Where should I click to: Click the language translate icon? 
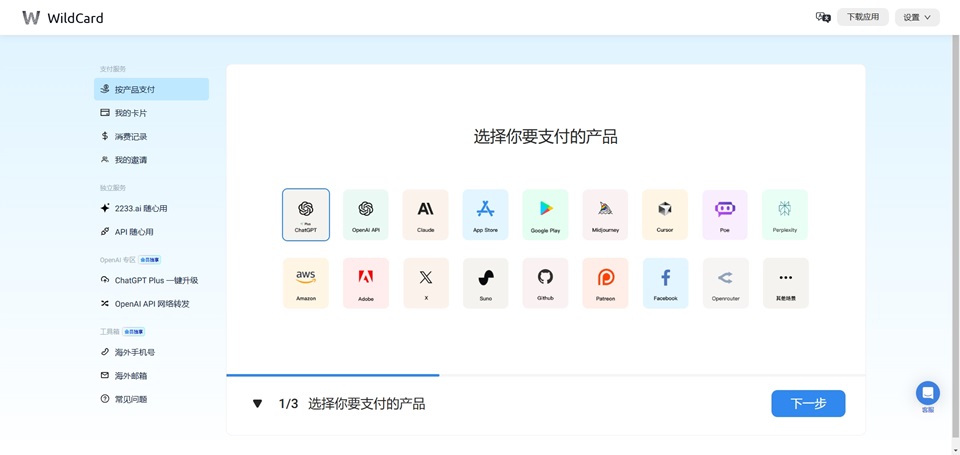pyautogui.click(x=823, y=17)
